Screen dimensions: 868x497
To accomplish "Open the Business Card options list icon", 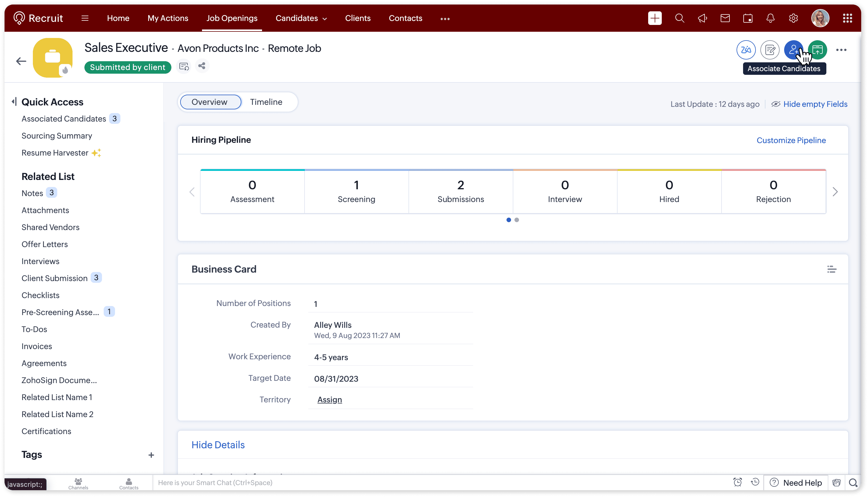I will (831, 269).
